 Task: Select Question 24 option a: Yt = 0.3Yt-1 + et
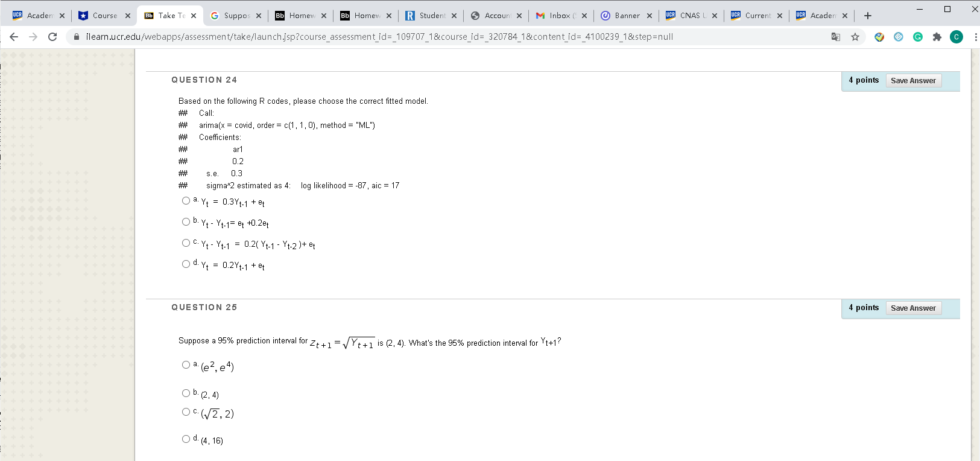[x=186, y=201]
